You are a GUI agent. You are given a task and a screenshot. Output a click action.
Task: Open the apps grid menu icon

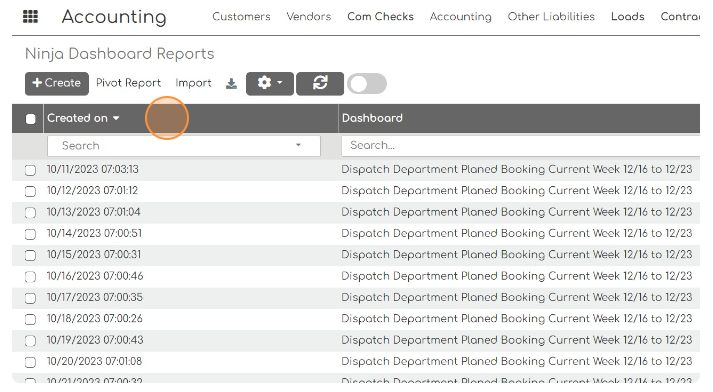[x=30, y=17]
